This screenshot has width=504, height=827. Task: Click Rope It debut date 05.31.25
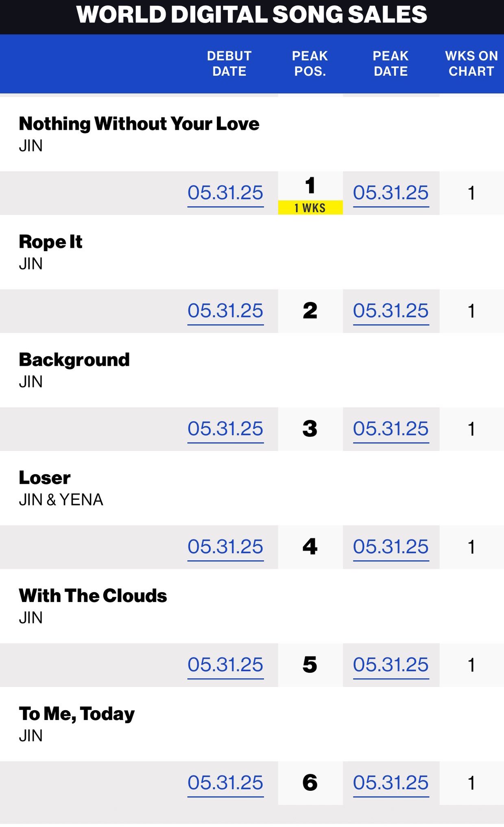[225, 311]
